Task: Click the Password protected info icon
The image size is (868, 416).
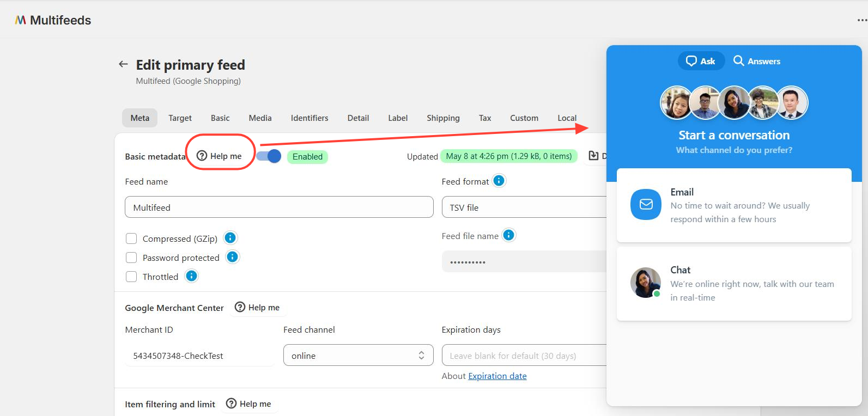Action: coord(233,257)
